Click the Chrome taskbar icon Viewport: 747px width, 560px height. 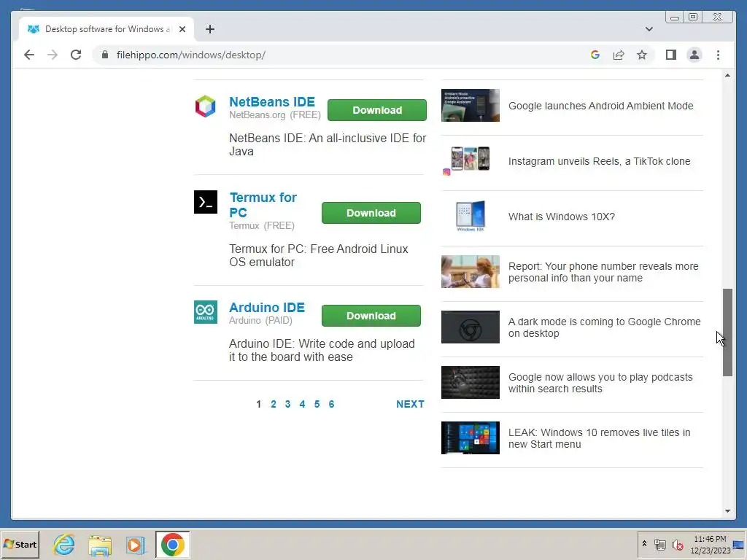172,544
